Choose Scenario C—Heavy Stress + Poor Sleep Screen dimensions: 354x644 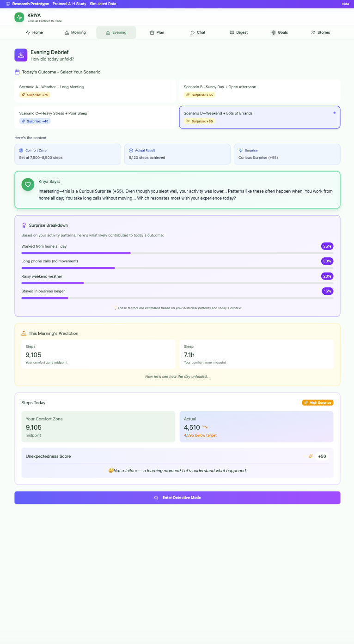(x=95, y=117)
